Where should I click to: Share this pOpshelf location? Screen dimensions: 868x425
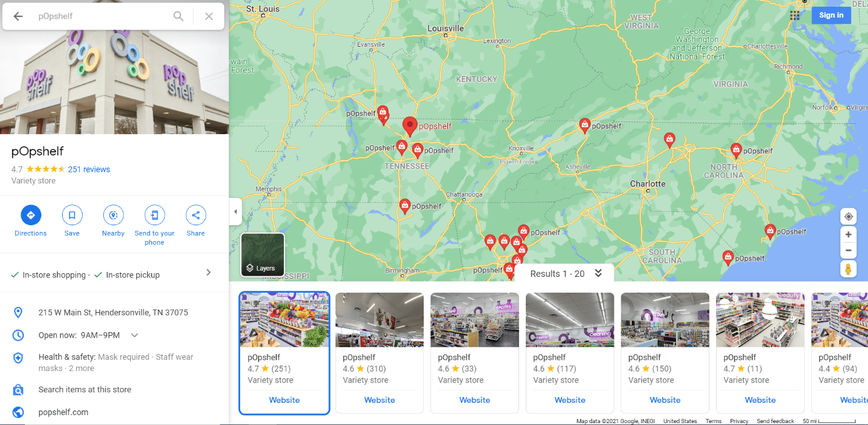[x=196, y=215]
